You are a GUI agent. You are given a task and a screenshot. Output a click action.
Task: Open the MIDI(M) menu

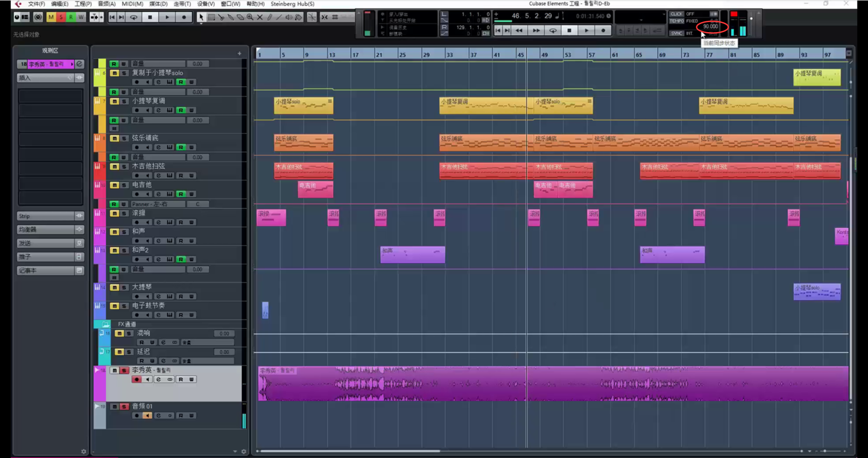132,4
